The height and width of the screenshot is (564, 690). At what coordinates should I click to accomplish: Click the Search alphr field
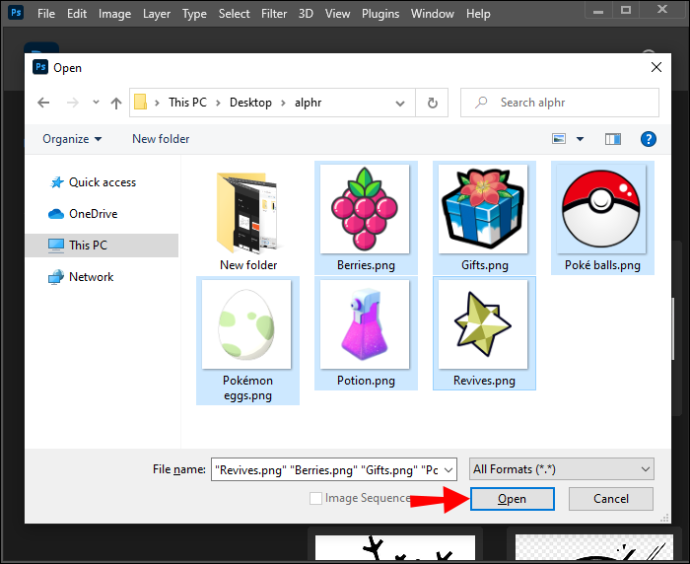coord(560,103)
